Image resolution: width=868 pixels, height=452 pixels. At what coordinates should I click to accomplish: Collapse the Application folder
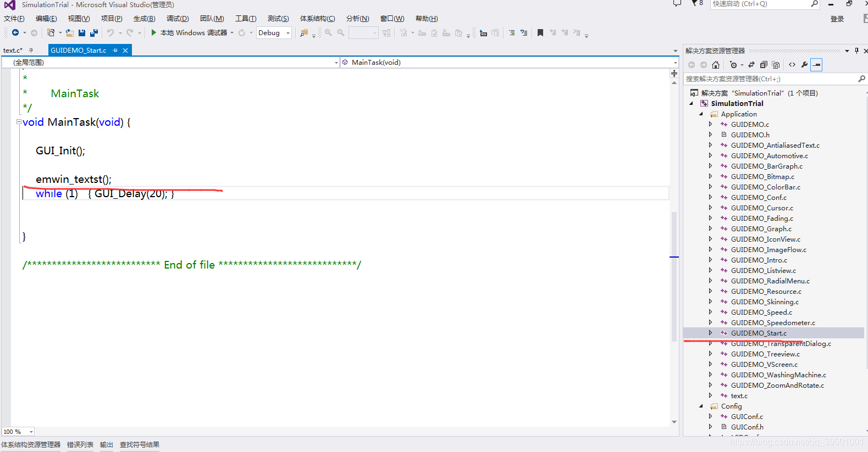701,114
